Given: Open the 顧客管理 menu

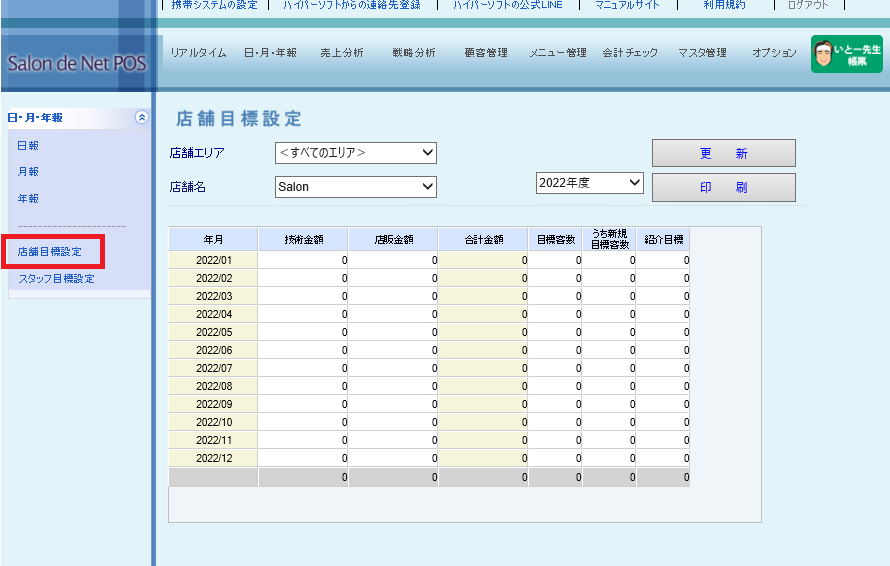Looking at the screenshot, I should click(486, 53).
